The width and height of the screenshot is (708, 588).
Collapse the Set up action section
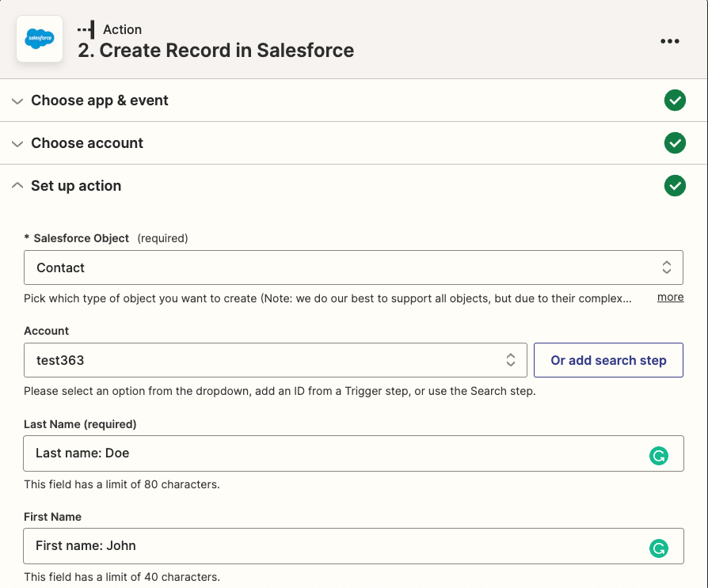click(17, 185)
